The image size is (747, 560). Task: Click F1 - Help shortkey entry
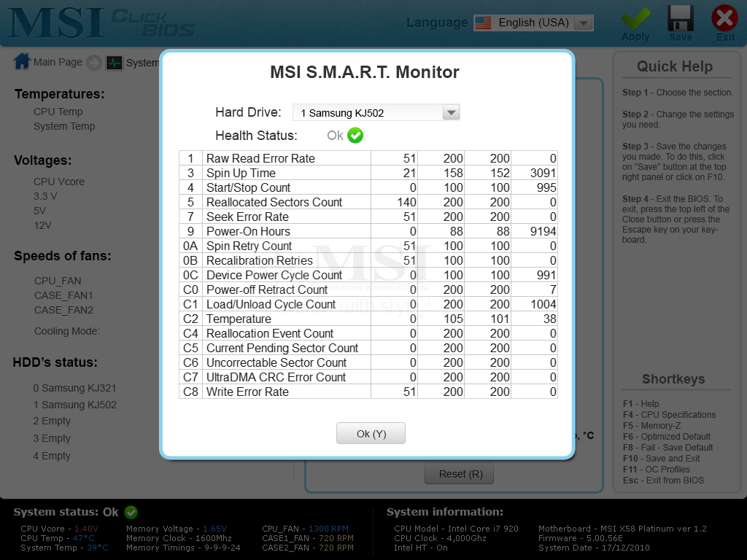click(640, 404)
